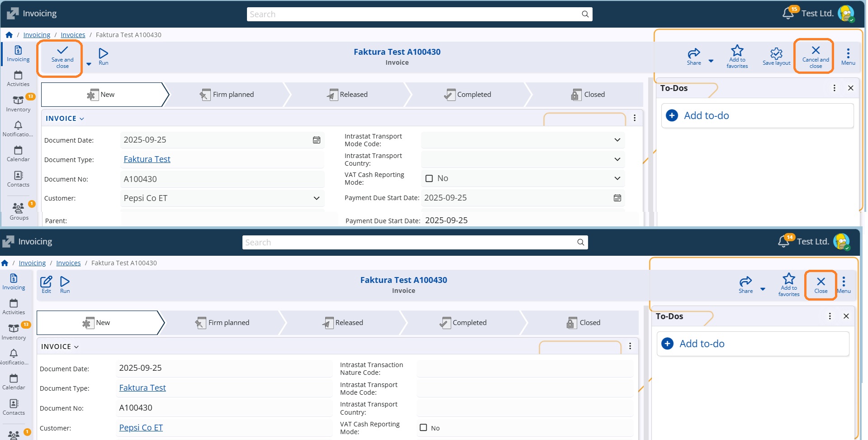Run the invoice in the upper editable view

click(x=104, y=57)
